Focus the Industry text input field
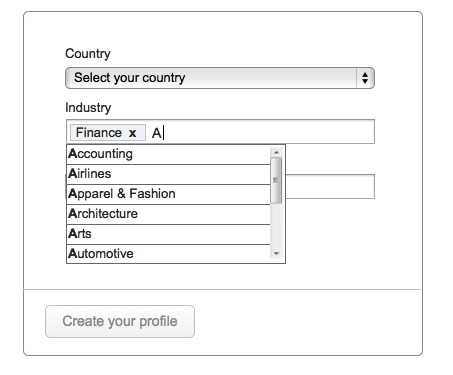Screen dimensions: 453x375 tap(267, 132)
